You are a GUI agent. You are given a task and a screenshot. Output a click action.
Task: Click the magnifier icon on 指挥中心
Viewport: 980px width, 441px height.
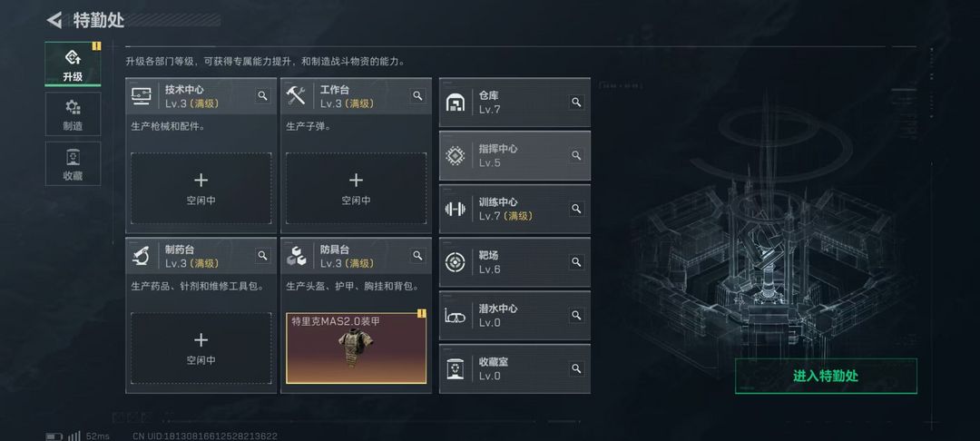pos(576,155)
